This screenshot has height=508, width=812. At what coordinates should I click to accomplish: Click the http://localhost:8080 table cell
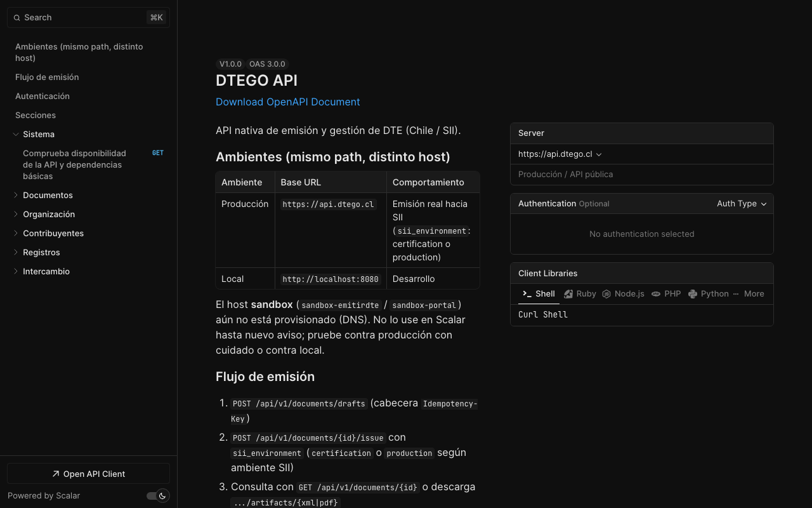[x=331, y=279]
